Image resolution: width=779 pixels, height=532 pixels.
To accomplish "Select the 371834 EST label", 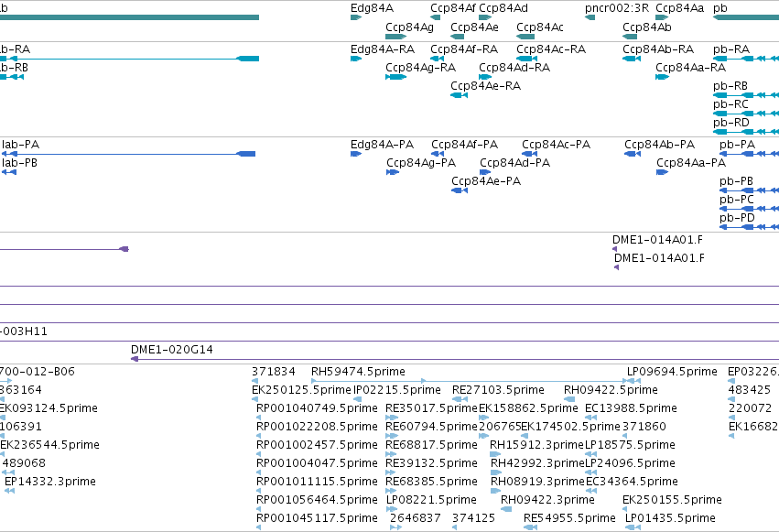I will click(274, 372).
